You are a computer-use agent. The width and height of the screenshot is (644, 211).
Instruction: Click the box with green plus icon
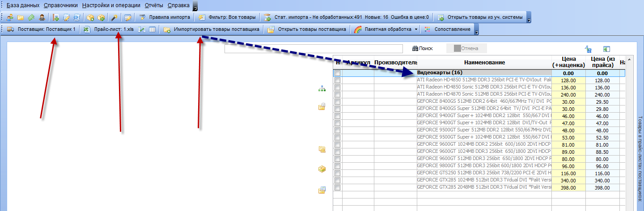coord(91,17)
